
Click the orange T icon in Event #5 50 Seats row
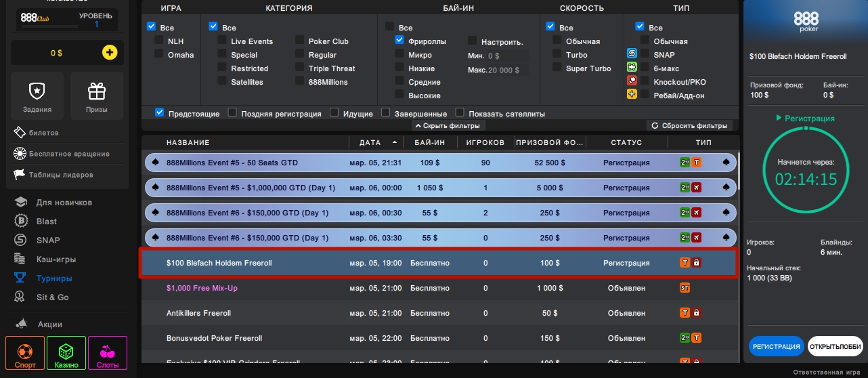[x=696, y=163]
